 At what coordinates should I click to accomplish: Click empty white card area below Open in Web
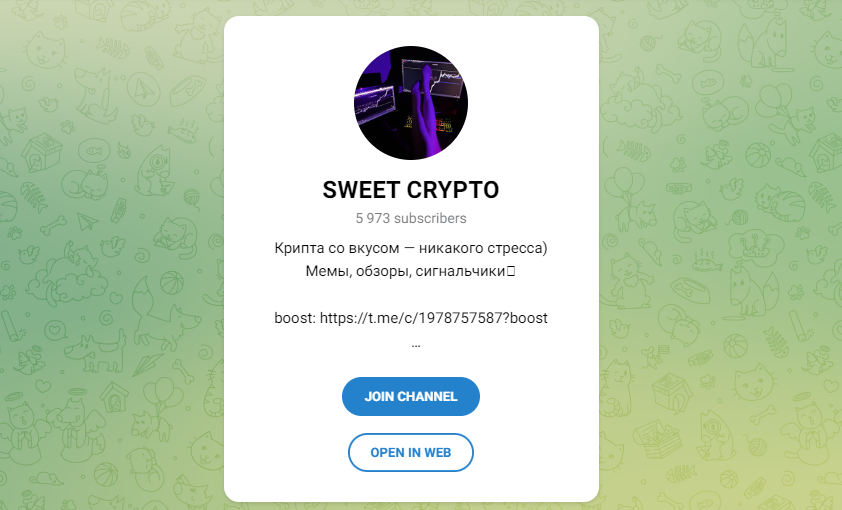click(x=411, y=486)
